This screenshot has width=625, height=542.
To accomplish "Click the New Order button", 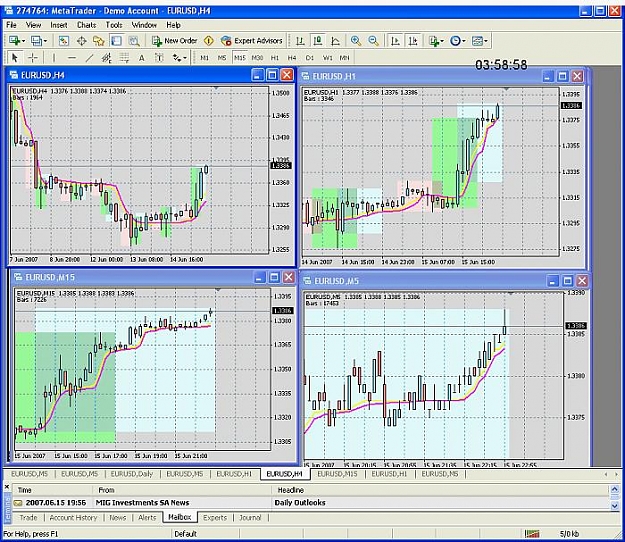I will pyautogui.click(x=175, y=41).
